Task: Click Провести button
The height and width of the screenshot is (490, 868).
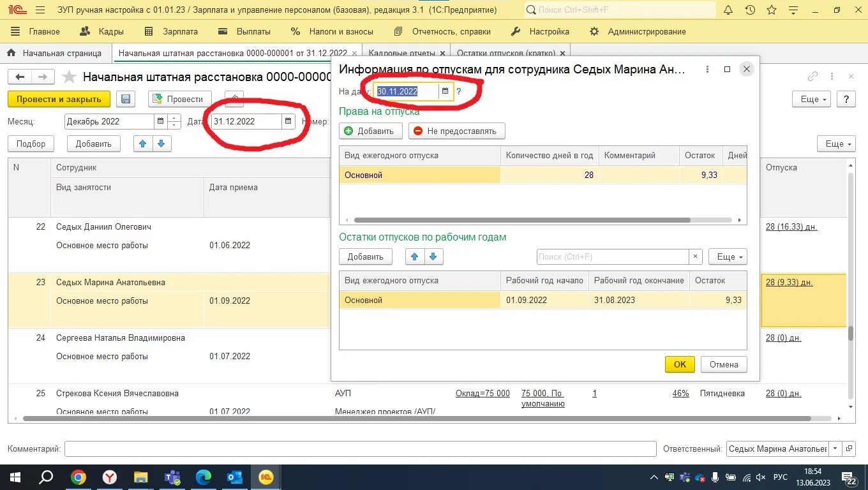Action: pyautogui.click(x=180, y=99)
